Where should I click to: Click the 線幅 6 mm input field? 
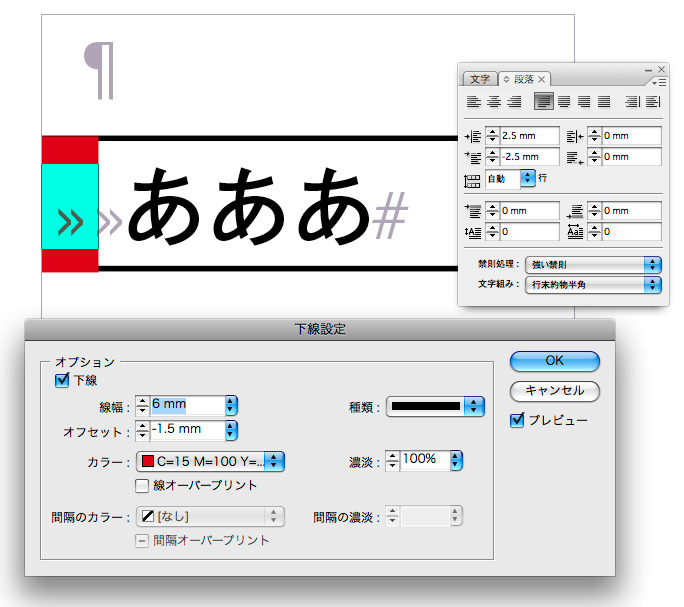(x=188, y=405)
